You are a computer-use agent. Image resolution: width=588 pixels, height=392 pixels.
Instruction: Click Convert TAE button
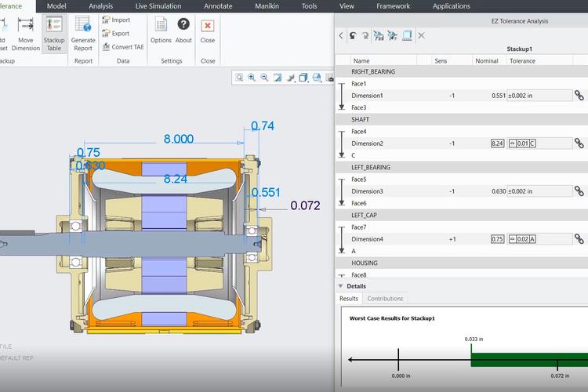122,47
